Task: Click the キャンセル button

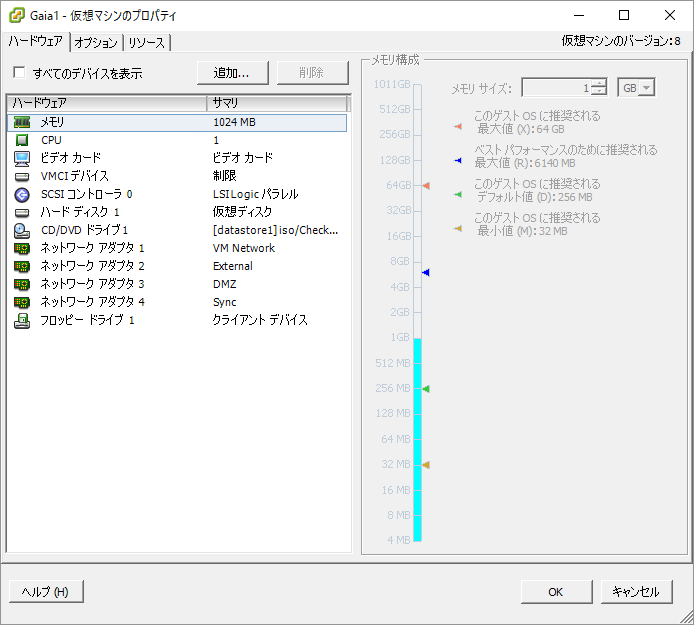Action: (636, 592)
